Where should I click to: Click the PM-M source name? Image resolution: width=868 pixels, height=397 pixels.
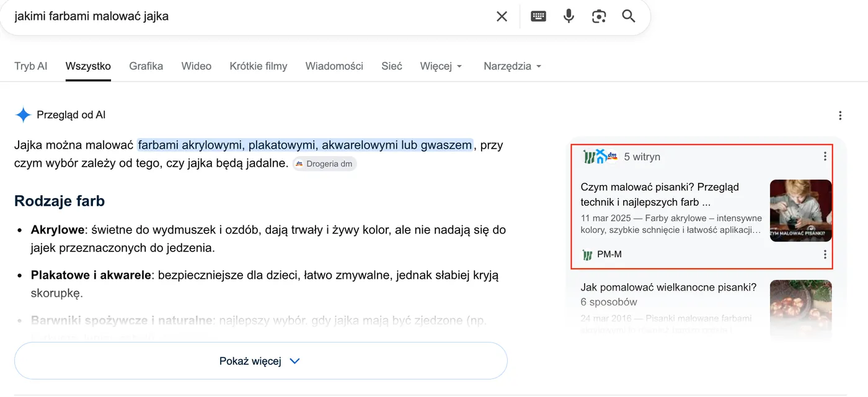coord(609,255)
